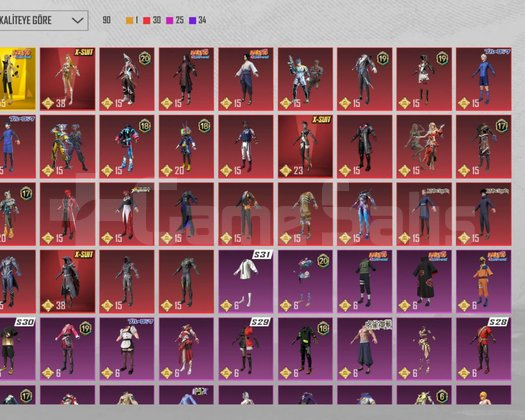Select the orange quality filter swatch

point(129,20)
